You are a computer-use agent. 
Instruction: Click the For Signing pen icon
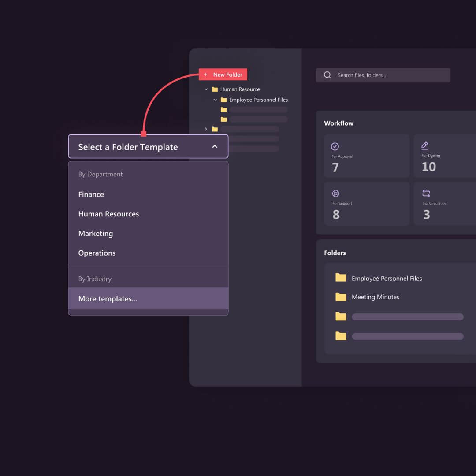click(425, 145)
